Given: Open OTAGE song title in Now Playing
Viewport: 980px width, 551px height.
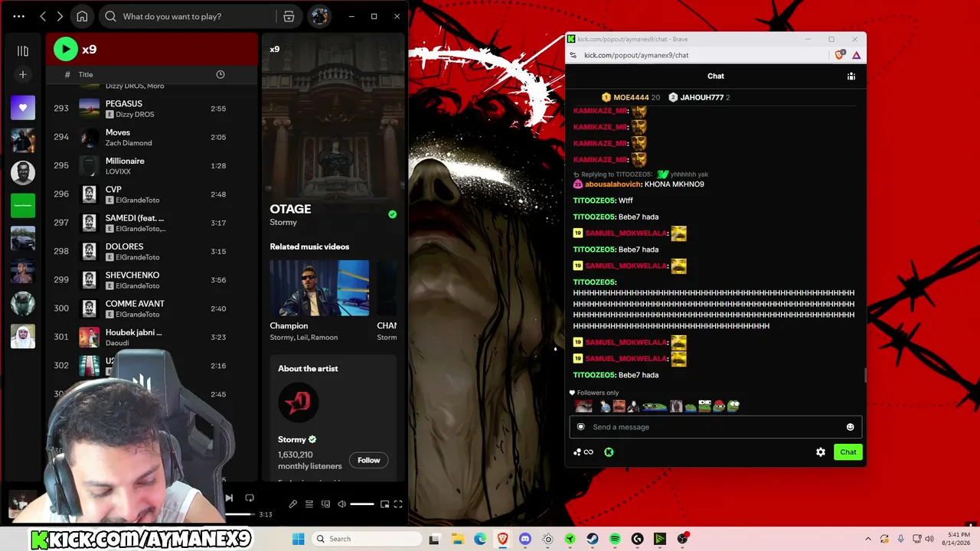Looking at the screenshot, I should [290, 209].
